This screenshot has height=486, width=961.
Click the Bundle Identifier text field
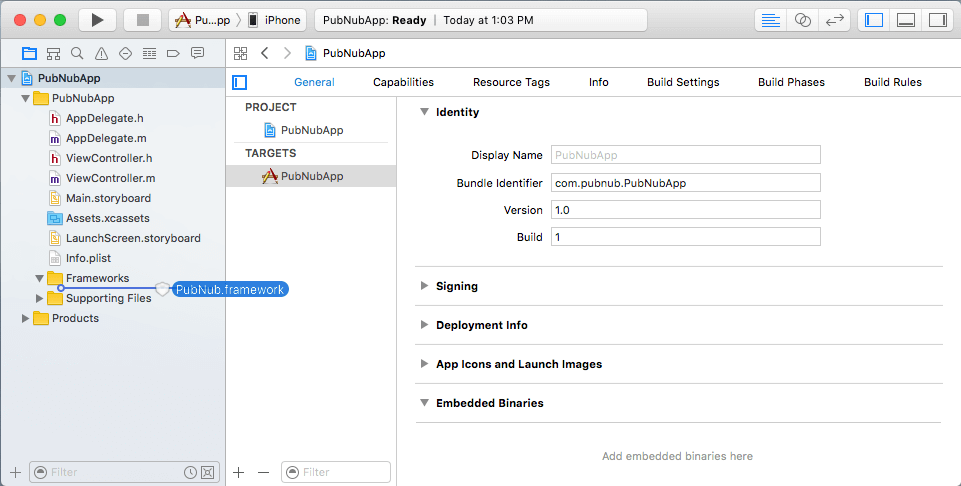pos(685,183)
